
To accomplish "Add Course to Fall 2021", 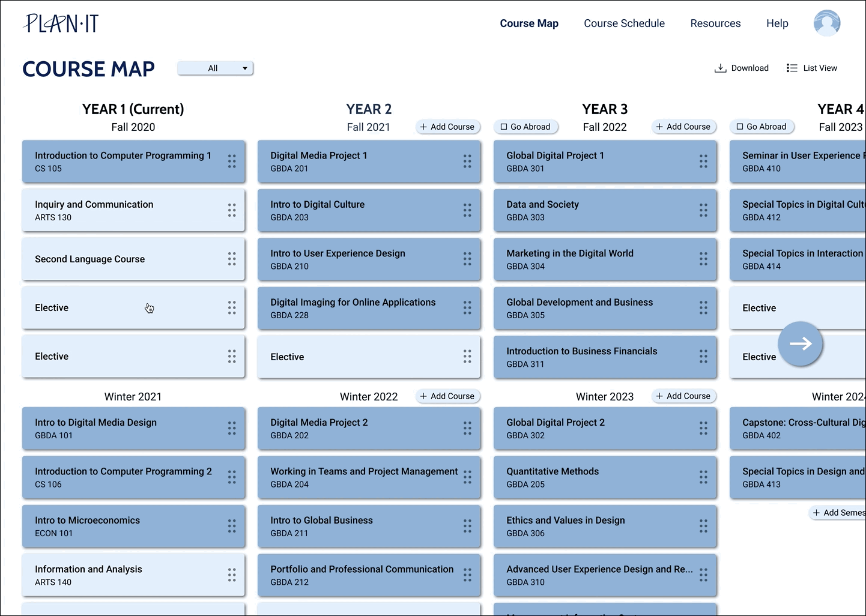I will point(447,127).
